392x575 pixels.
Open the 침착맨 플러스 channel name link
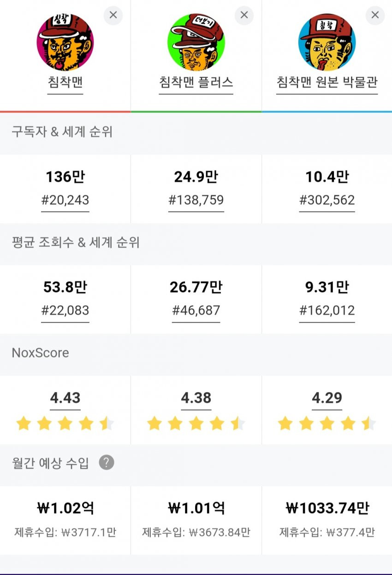click(196, 83)
